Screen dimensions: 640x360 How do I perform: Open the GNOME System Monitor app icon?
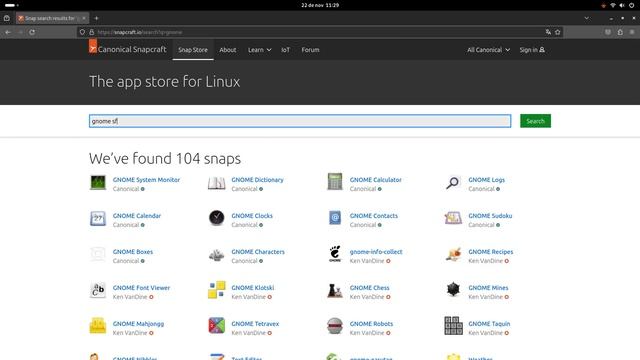(x=98, y=182)
